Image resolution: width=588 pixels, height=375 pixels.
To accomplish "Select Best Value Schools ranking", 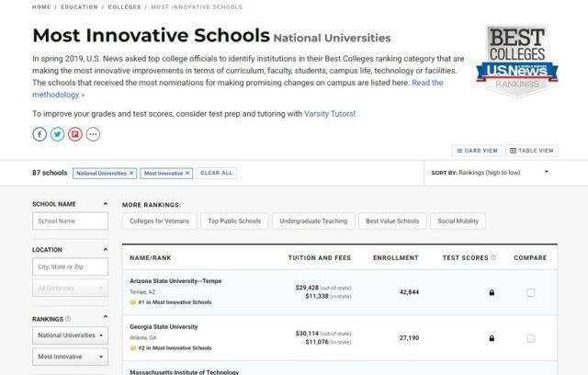I will coord(392,221).
